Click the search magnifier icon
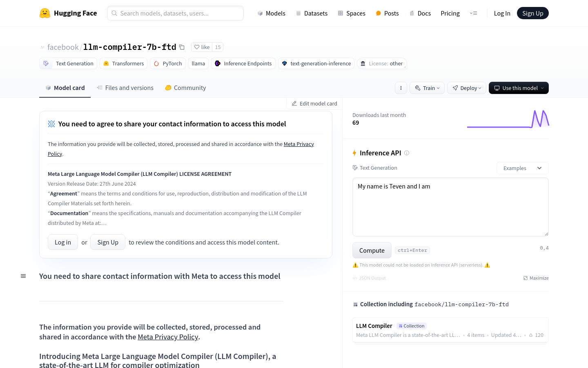Image resolution: width=588 pixels, height=368 pixels. [114, 13]
